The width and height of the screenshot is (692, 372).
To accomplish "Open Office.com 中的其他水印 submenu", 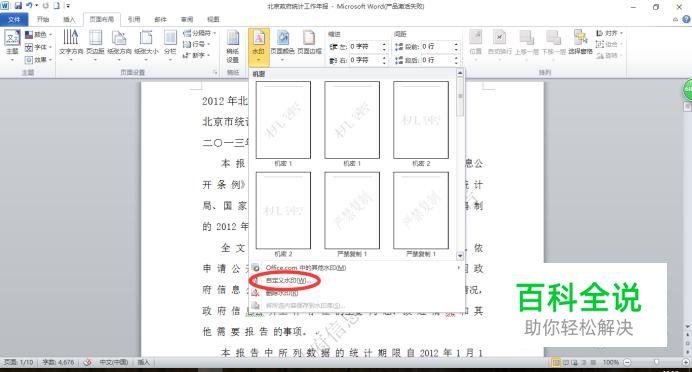I will click(x=356, y=267).
